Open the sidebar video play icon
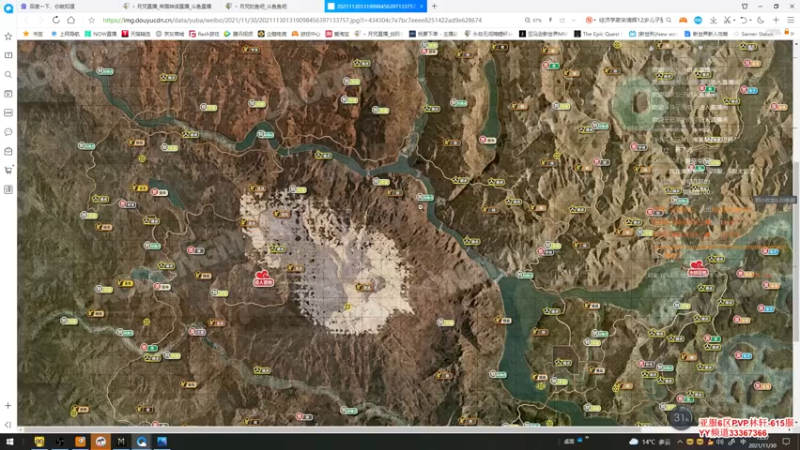The width and height of the screenshot is (800, 450). tap(8, 94)
